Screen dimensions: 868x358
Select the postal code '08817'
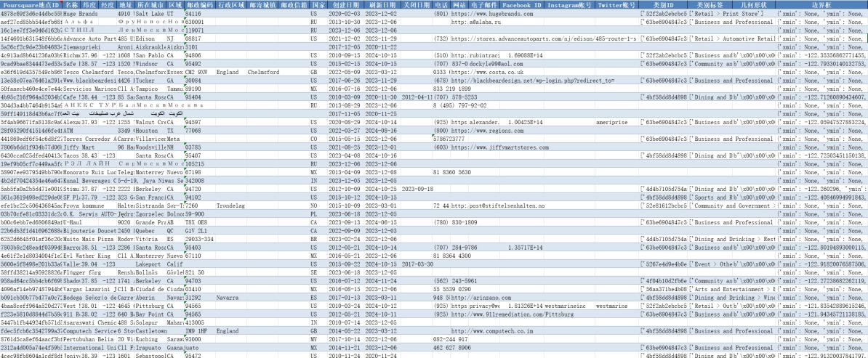click(x=194, y=39)
